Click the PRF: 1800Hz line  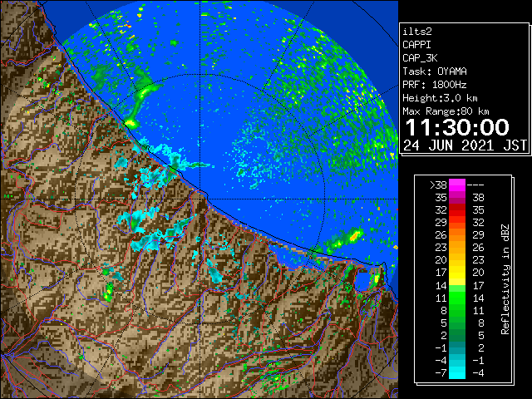click(x=435, y=85)
